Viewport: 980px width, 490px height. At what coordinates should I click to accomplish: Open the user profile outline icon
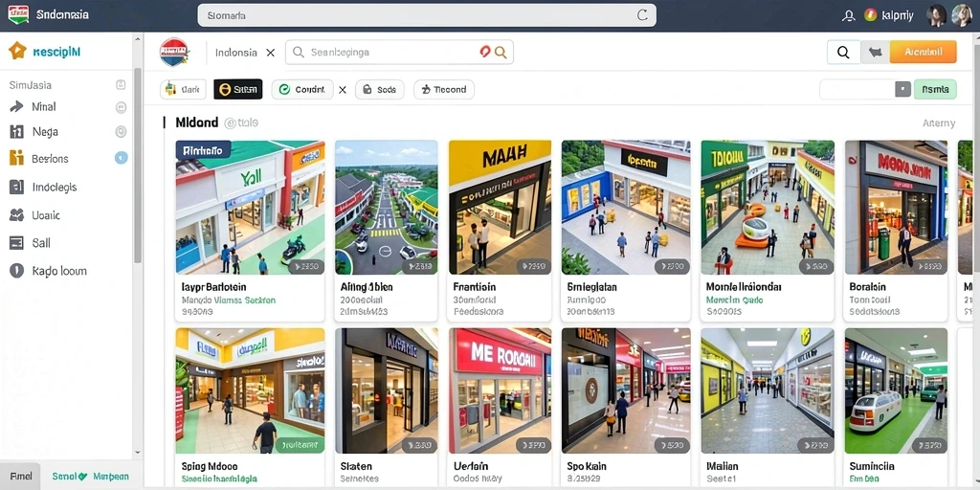click(848, 15)
